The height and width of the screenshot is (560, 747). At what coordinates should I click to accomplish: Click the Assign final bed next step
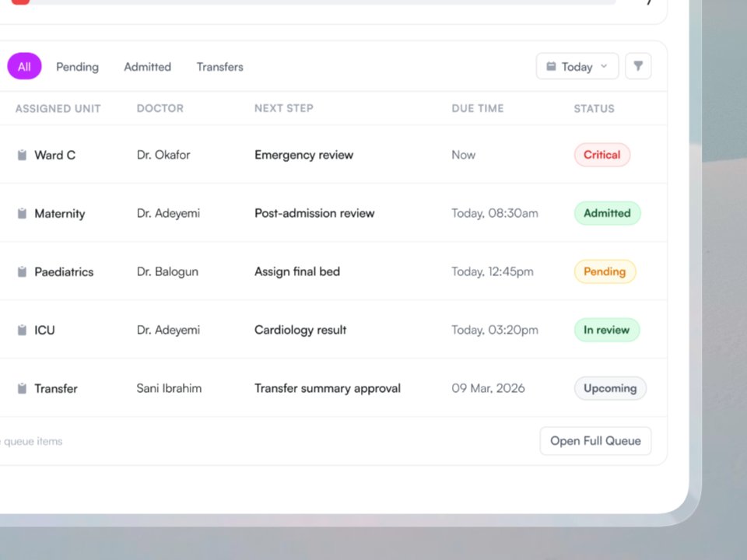(297, 271)
